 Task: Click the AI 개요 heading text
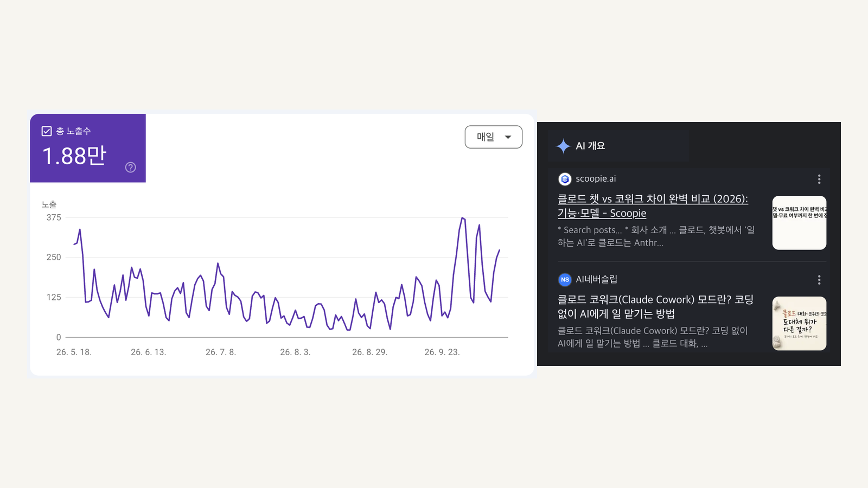pyautogui.click(x=590, y=146)
